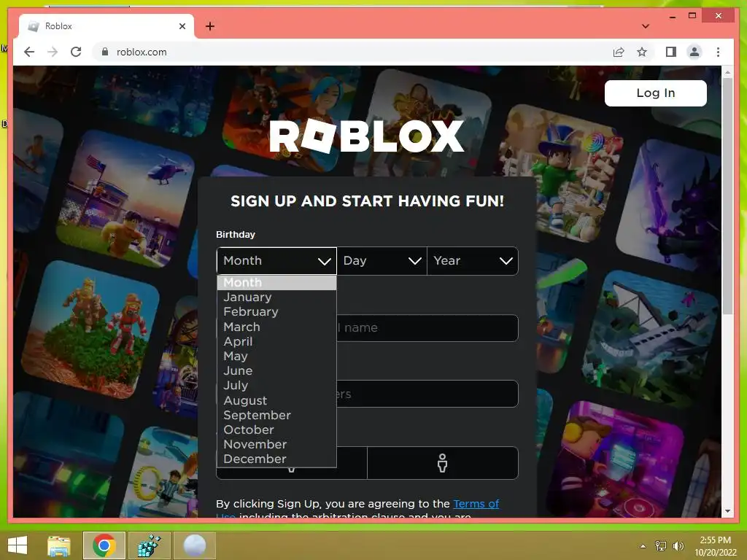The height and width of the screenshot is (560, 747).
Task: Select March from the month list
Action: (x=276, y=327)
